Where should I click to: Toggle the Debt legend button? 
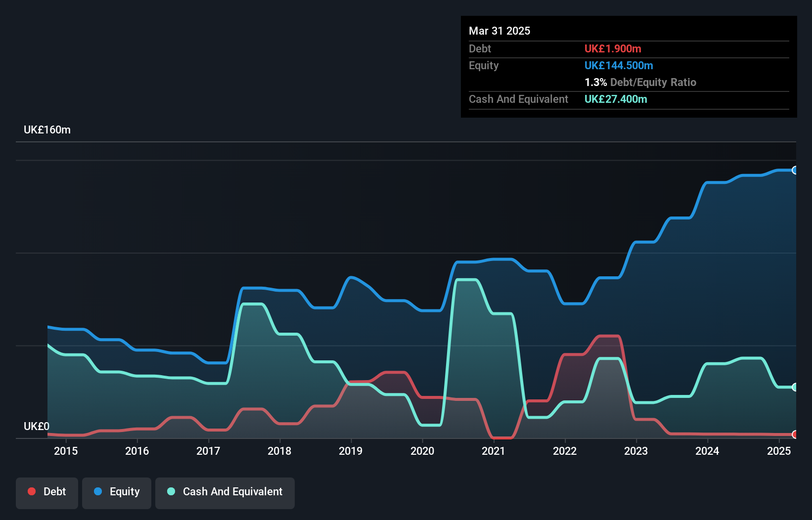coord(47,493)
